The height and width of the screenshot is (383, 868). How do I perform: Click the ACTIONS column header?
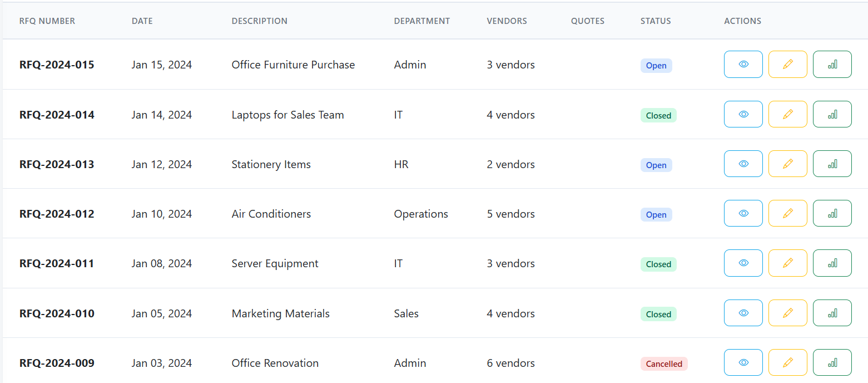[x=743, y=21]
